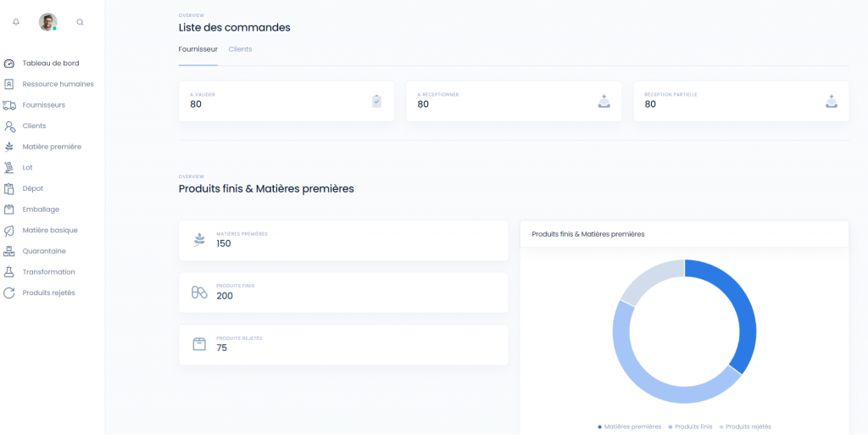This screenshot has height=435, width=868.
Task: Open the À réceptionner orders card
Action: click(514, 101)
